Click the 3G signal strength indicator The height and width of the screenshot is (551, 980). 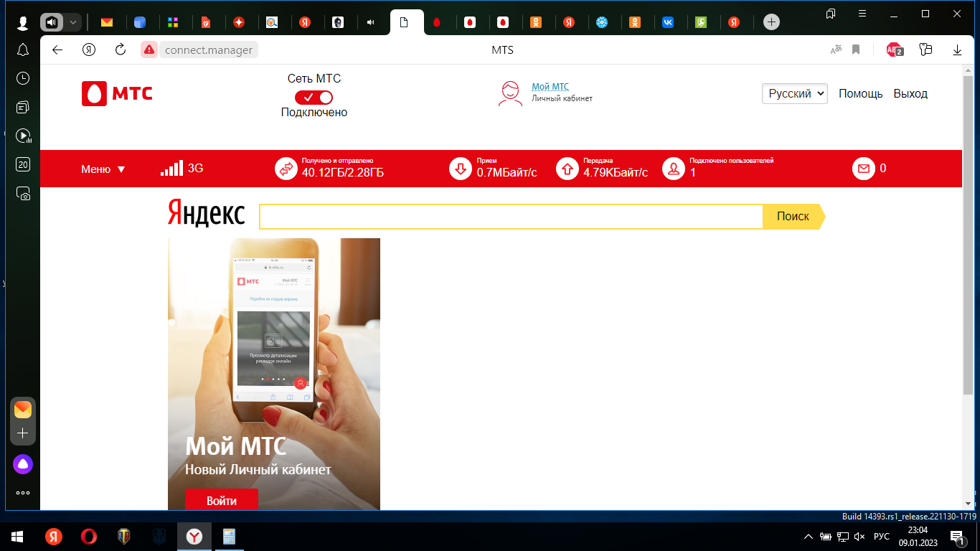[182, 169]
